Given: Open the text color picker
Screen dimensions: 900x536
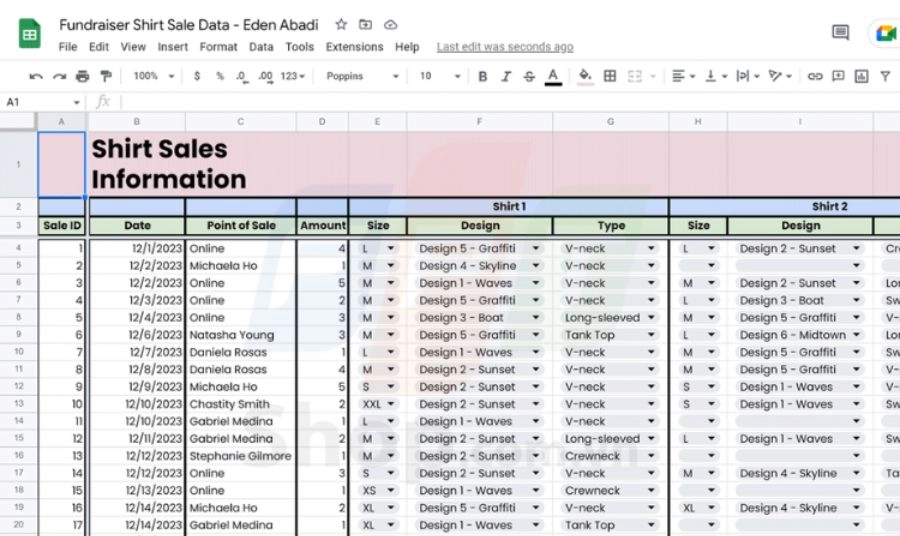Looking at the screenshot, I should (553, 76).
